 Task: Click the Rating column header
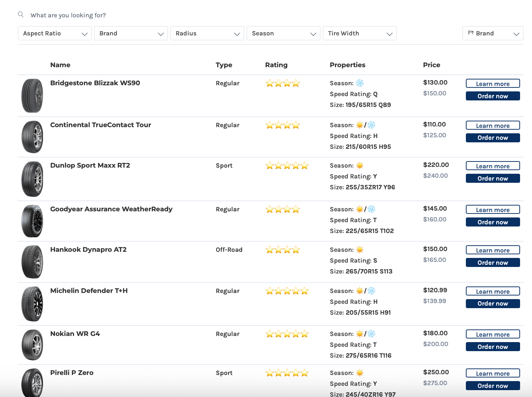pyautogui.click(x=276, y=65)
